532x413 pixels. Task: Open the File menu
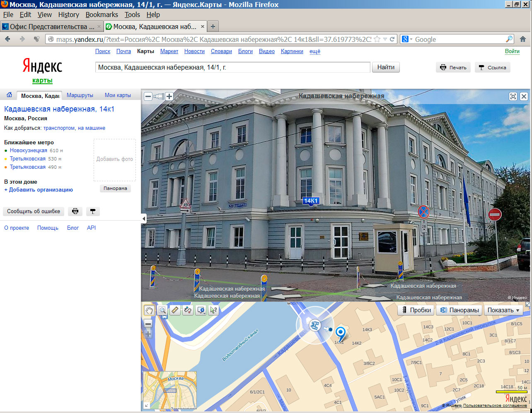(x=8, y=15)
